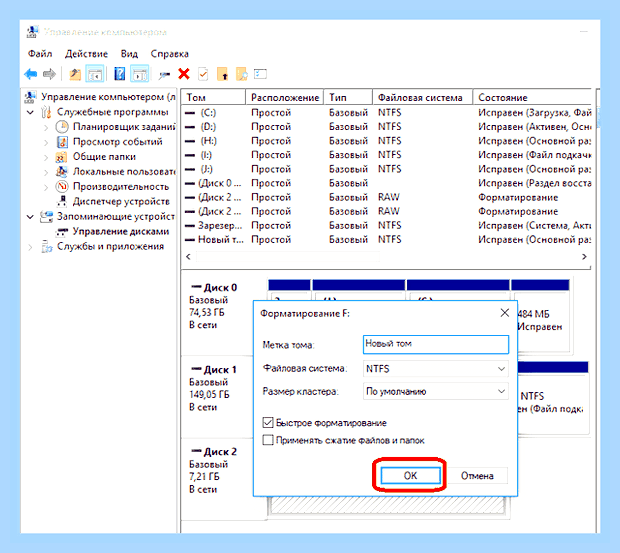Expand the Планировщик заданий node

[x=46, y=127]
